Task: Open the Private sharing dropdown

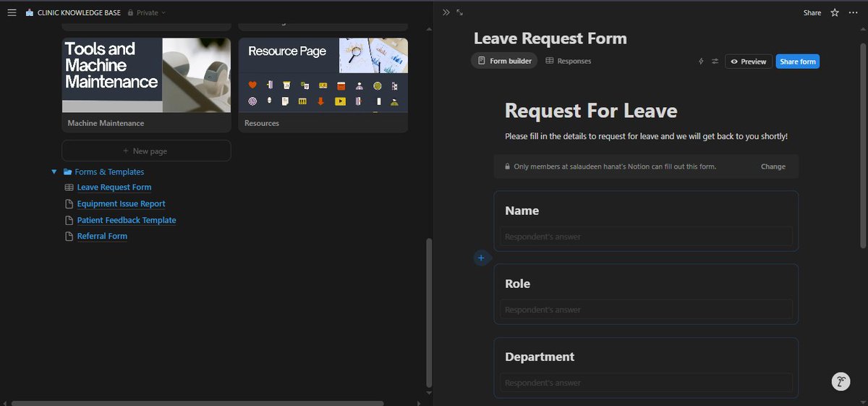Action: point(146,12)
